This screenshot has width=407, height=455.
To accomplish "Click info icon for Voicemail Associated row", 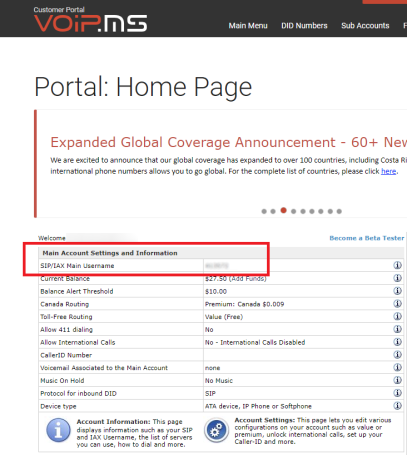I will 397,367.
